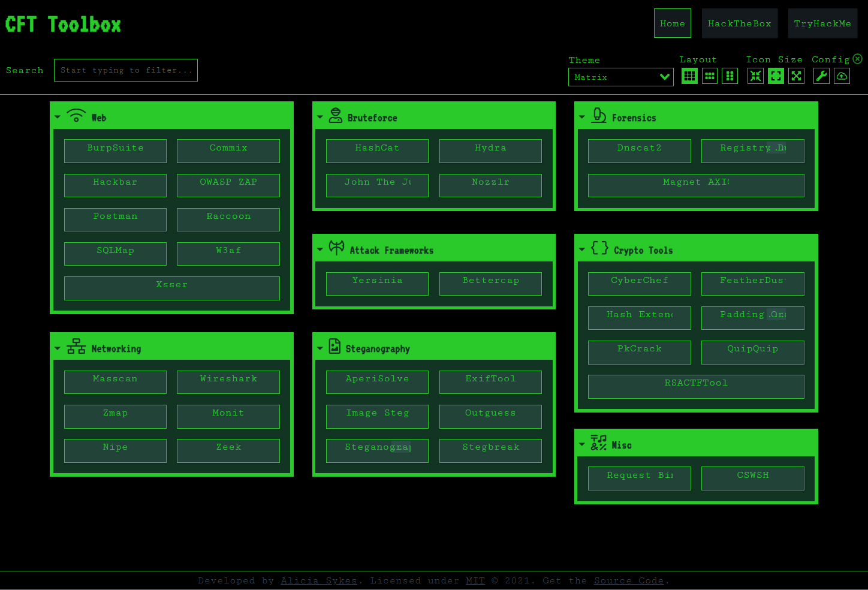
Task: Open the TryHackMe page tab
Action: pyautogui.click(x=822, y=23)
